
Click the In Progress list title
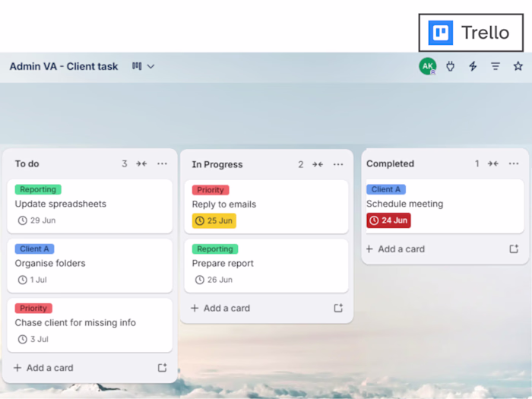tap(217, 165)
